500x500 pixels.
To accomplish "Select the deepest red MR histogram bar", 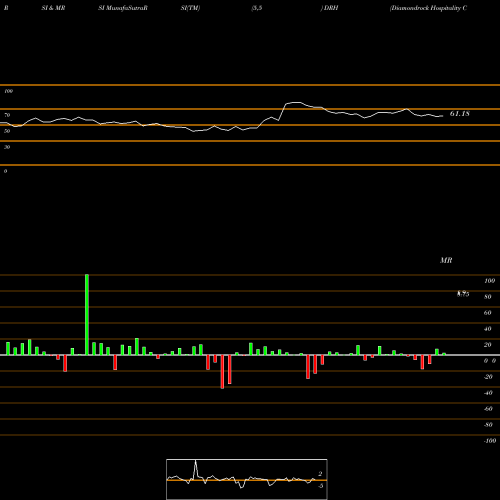I will click(222, 372).
